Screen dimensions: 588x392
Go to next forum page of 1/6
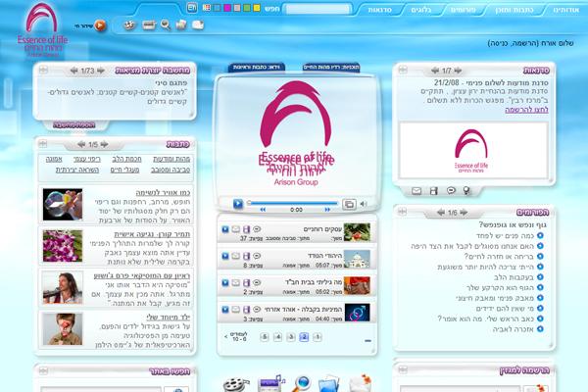pos(464,213)
